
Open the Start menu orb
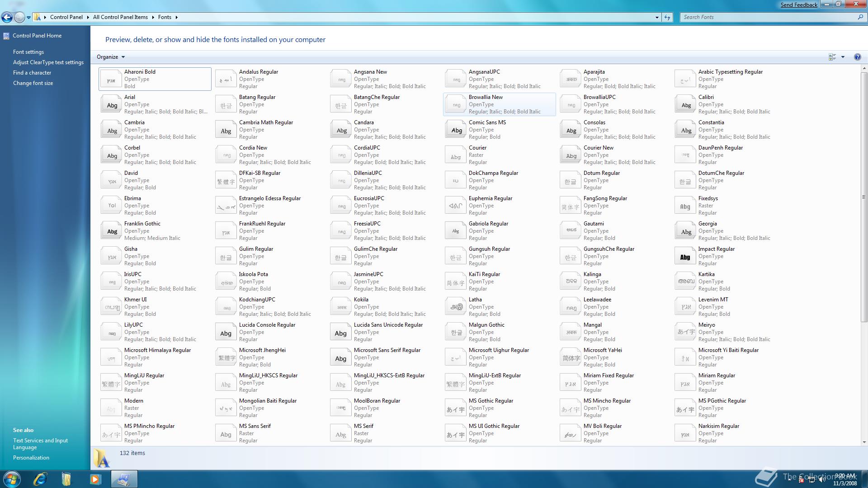(x=12, y=479)
